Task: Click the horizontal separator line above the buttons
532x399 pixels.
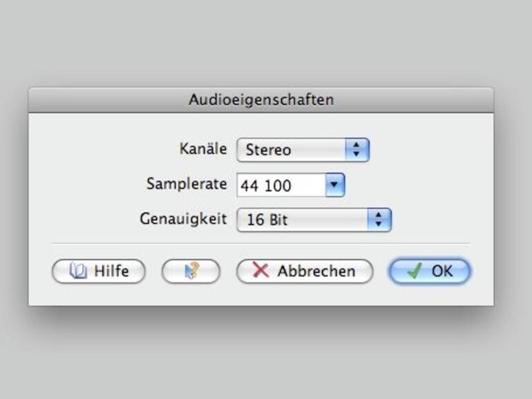Action: coord(260,243)
